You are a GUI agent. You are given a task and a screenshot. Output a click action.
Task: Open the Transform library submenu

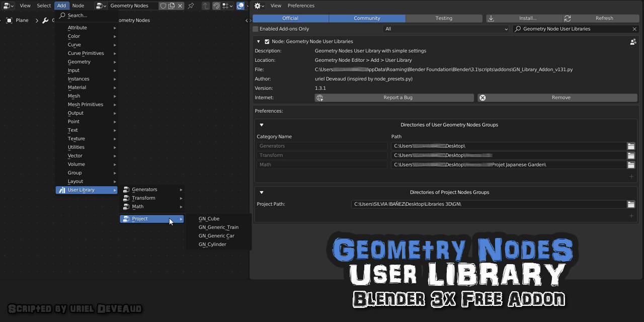151,198
